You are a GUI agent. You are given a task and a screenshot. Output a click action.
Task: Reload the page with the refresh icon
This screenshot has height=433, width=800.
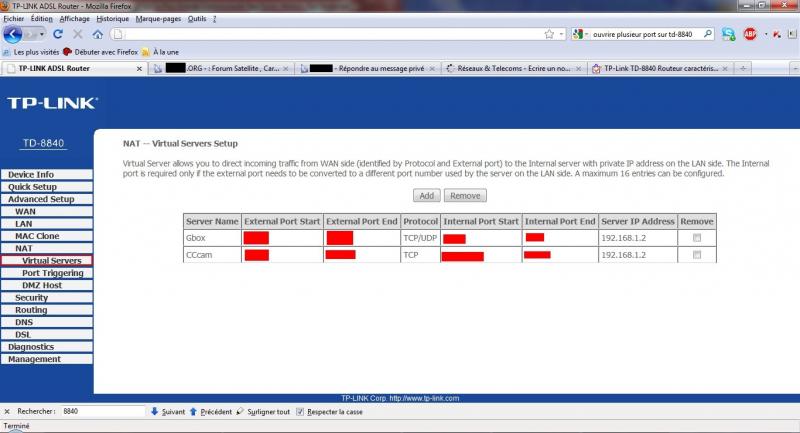pyautogui.click(x=58, y=34)
